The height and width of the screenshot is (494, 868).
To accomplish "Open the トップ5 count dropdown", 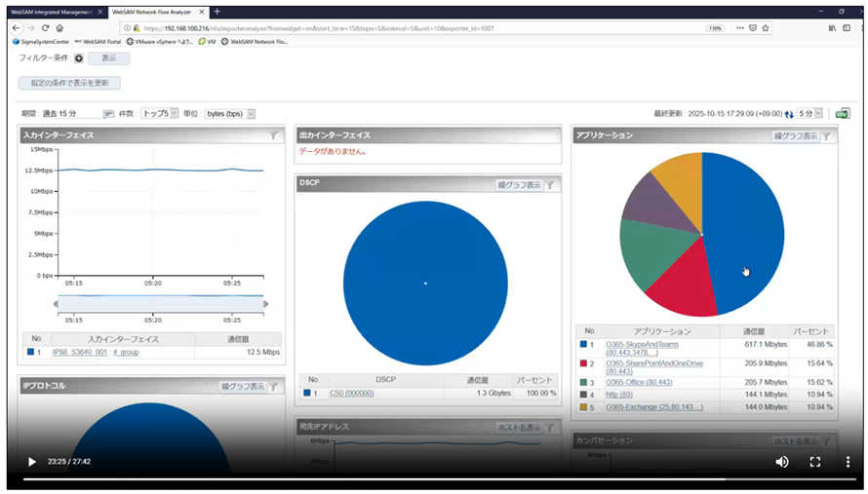I will click(159, 114).
